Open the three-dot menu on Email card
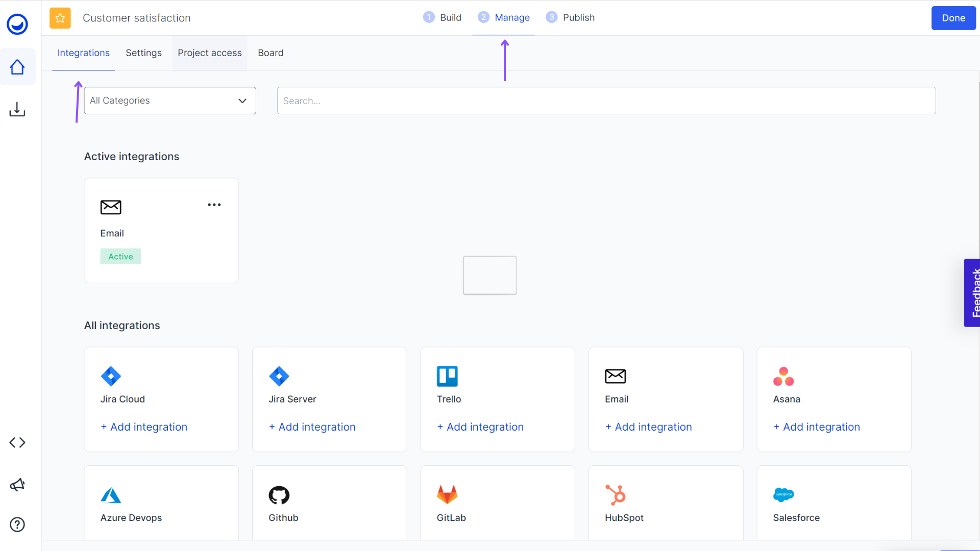This screenshot has width=980, height=551. 214,205
